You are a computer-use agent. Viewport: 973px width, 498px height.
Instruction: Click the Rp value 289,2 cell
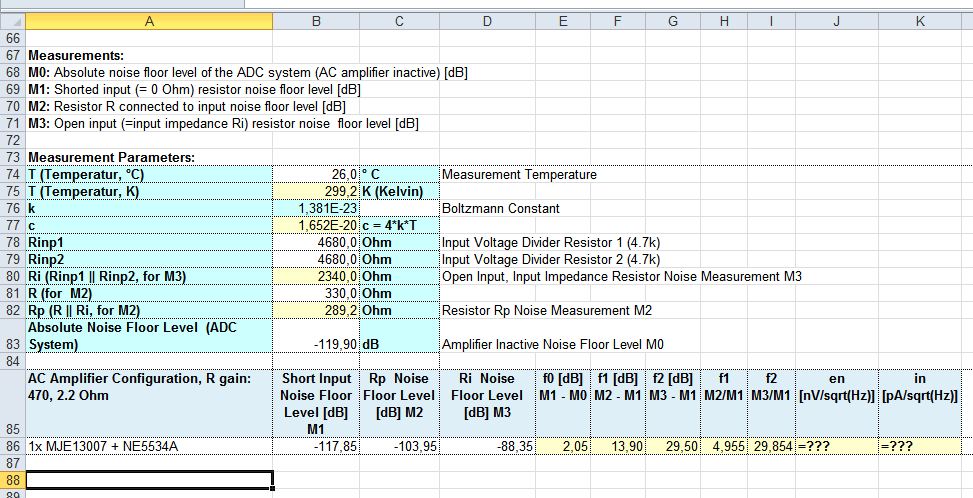(316, 310)
